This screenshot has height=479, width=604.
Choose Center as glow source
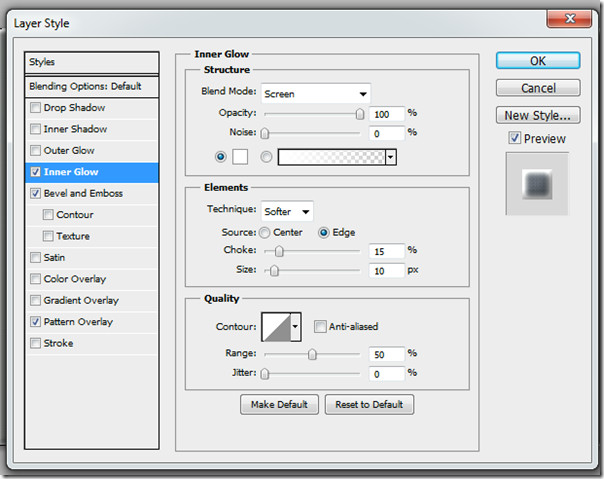pos(264,232)
